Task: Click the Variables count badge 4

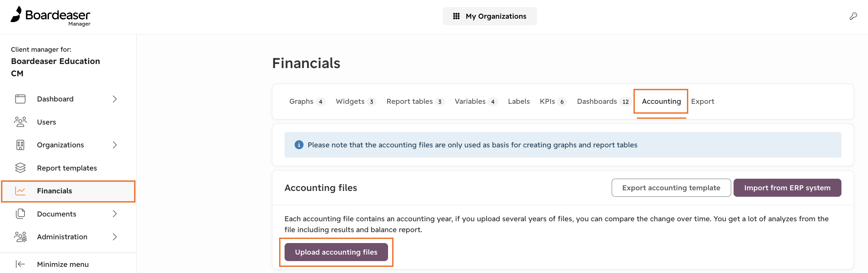Action: point(493,102)
